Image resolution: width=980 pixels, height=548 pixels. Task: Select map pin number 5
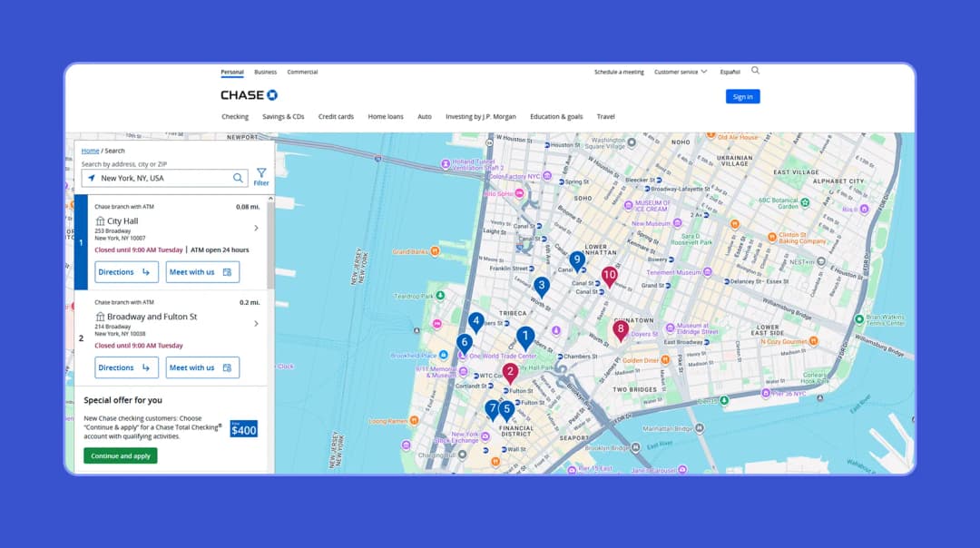tap(507, 410)
